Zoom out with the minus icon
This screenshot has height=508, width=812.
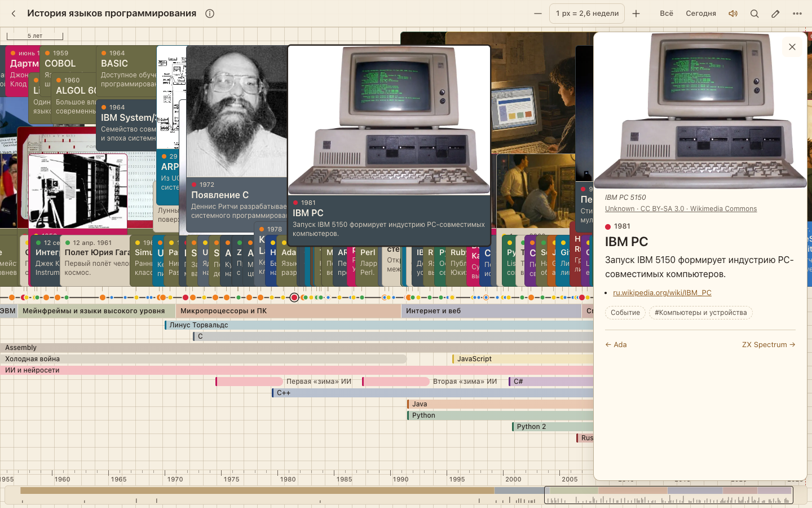[538, 14]
